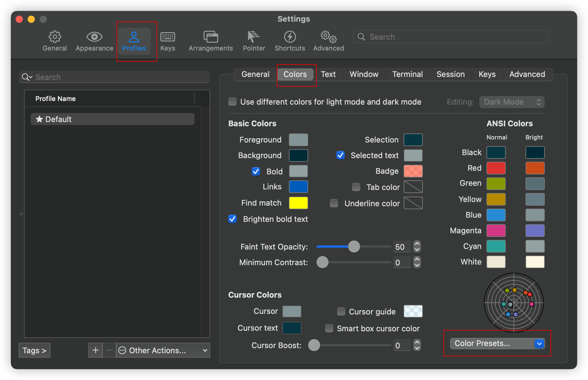The height and width of the screenshot is (380, 588).
Task: Pick the Find match yellow swatch
Action: [298, 203]
